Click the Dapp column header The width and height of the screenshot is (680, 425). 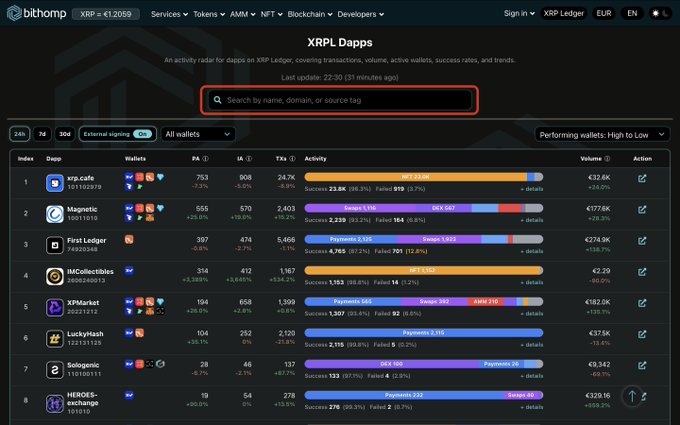pyautogui.click(x=54, y=159)
